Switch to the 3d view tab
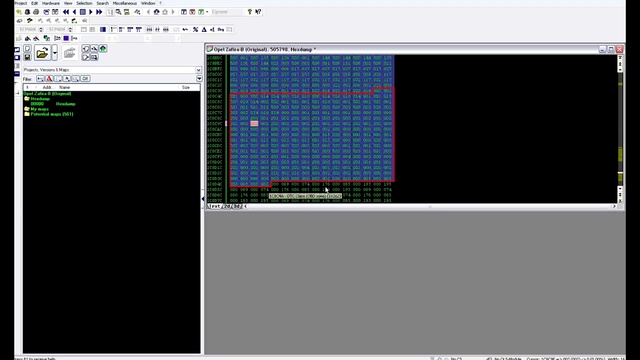640x360 pixels. pyautogui.click(x=238, y=206)
